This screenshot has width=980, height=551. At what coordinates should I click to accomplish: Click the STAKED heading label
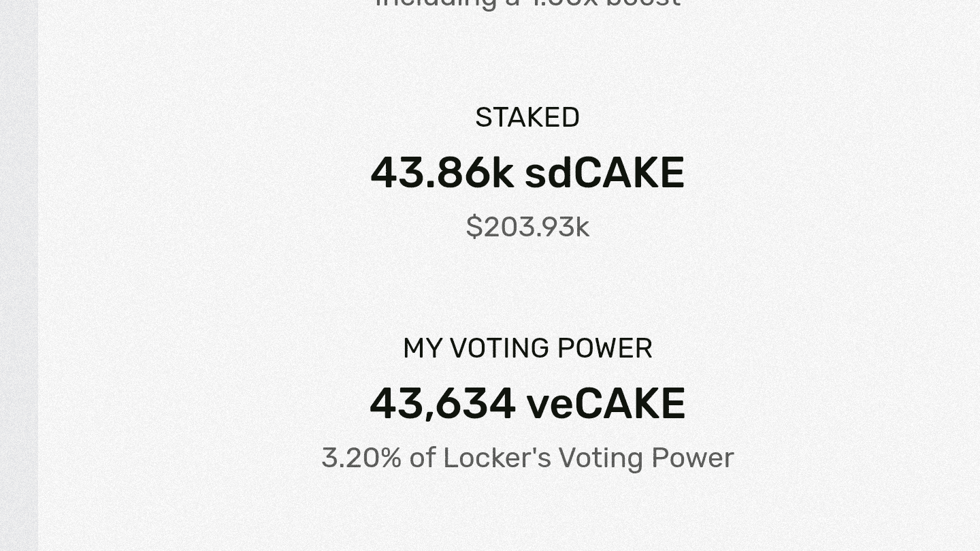(527, 118)
